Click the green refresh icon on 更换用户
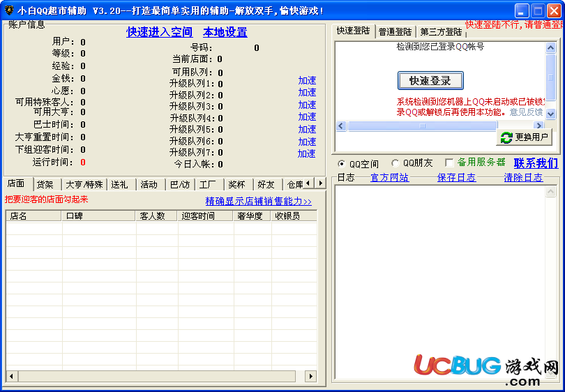This screenshot has width=565, height=392. (506, 137)
